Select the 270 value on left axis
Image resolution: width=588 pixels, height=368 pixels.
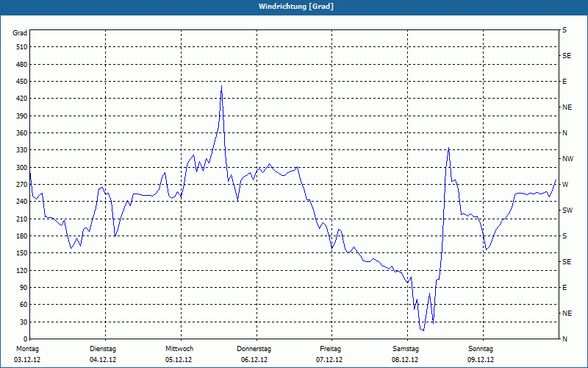(x=22, y=185)
